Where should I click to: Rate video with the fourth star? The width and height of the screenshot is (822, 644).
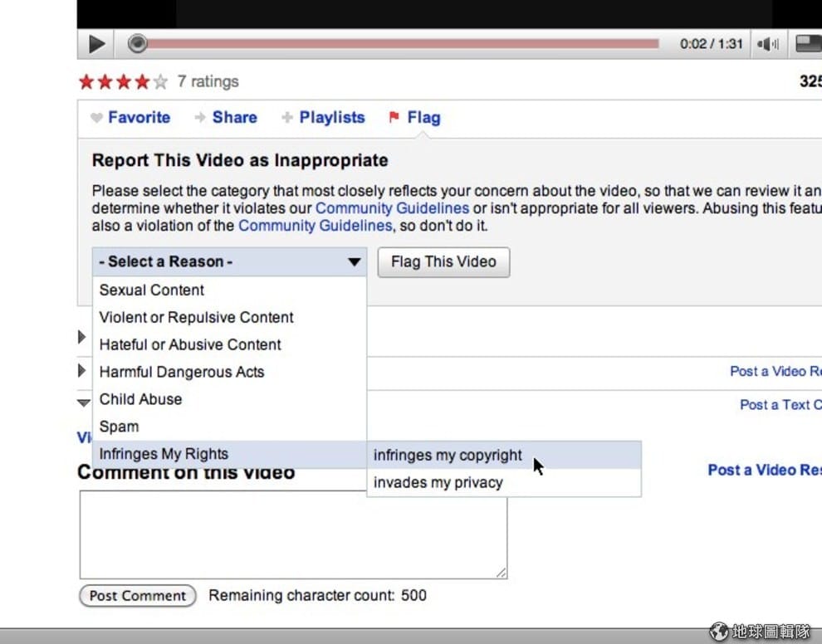tap(142, 81)
